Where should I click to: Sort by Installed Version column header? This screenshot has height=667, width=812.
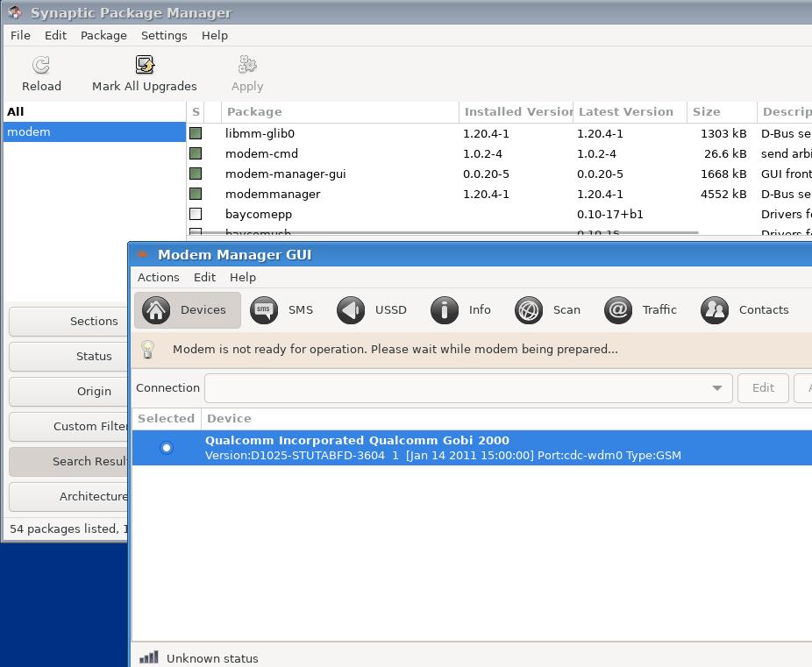516,112
